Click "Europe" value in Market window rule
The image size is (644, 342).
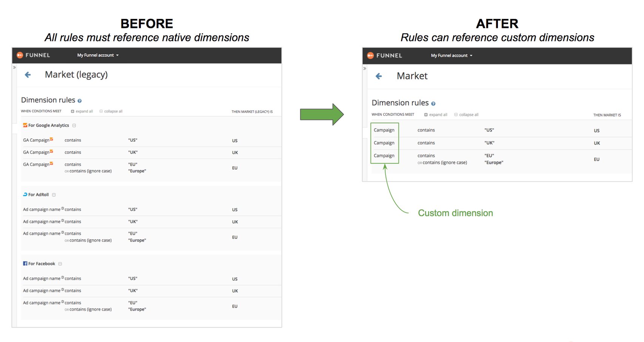pyautogui.click(x=494, y=163)
